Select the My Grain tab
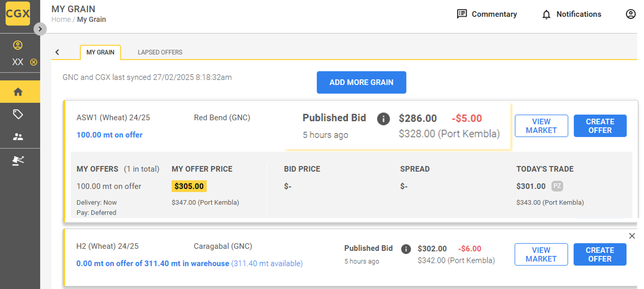The width and height of the screenshot is (644, 289). pos(100,52)
